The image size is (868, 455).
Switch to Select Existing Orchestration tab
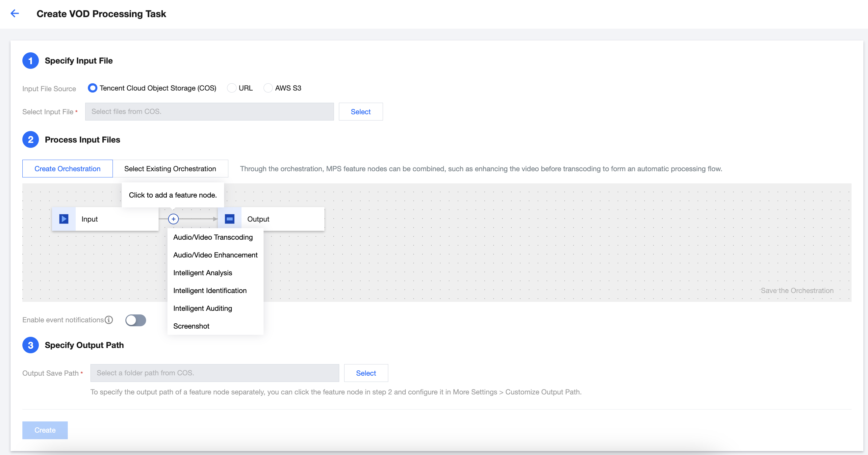[x=170, y=169]
